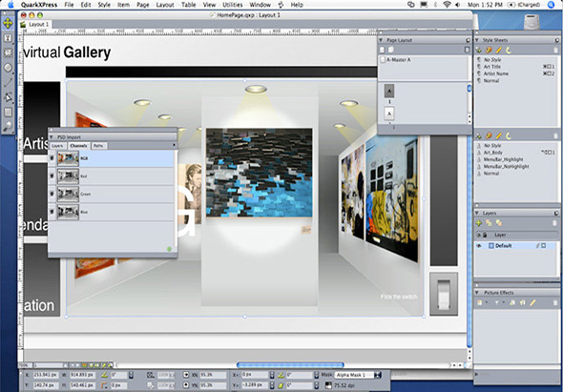Click the RGB channel thumbnail
563x392 pixels.
(68, 158)
